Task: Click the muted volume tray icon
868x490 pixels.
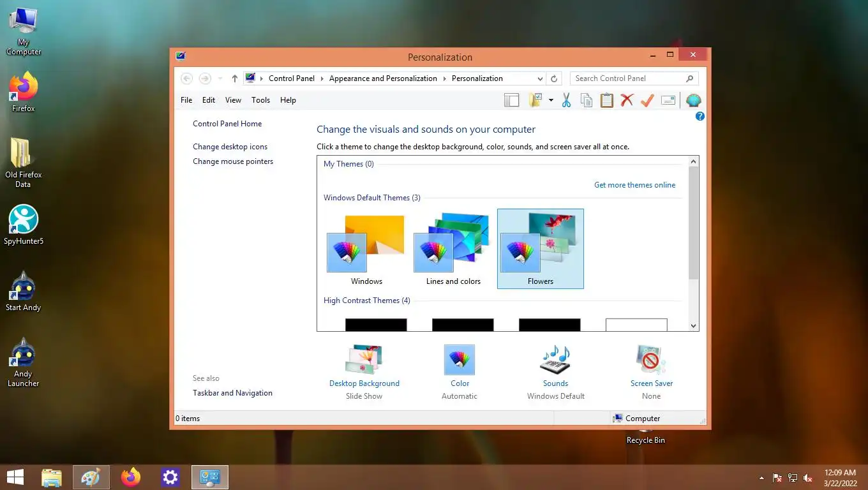Action: 808,478
